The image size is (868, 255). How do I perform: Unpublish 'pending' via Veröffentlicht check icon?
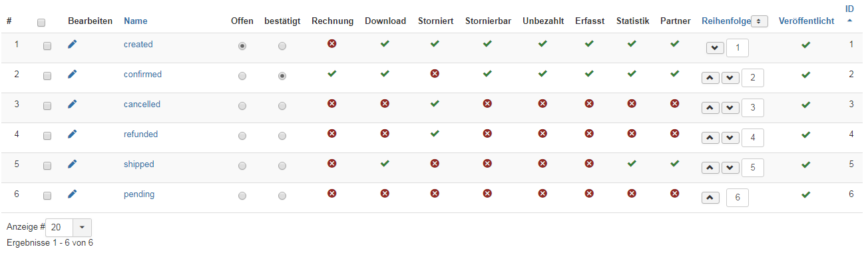pyautogui.click(x=806, y=194)
